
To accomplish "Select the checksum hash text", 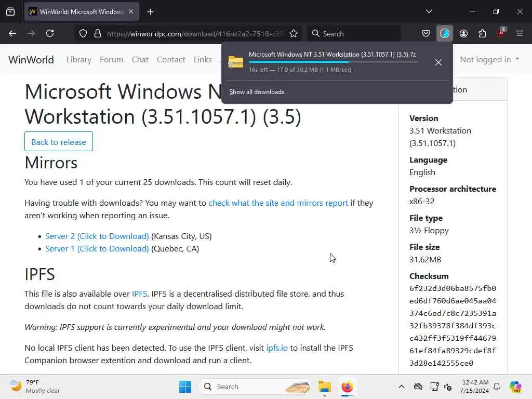I will coord(453,326).
